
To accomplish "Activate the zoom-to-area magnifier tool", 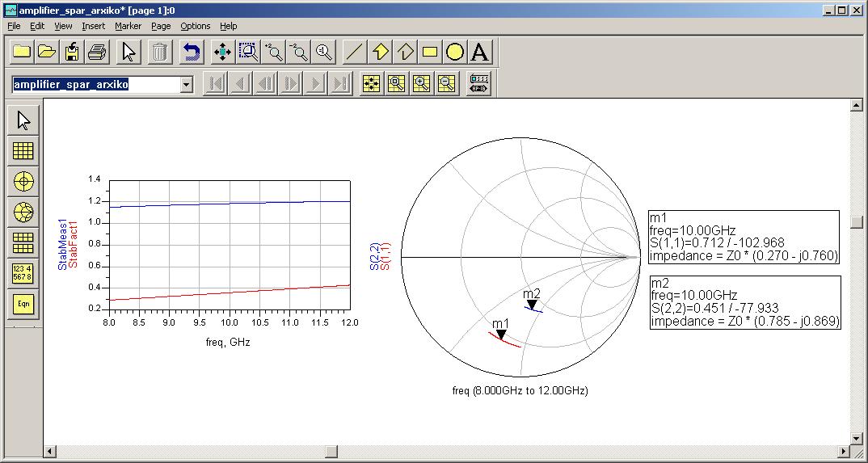I will [249, 53].
